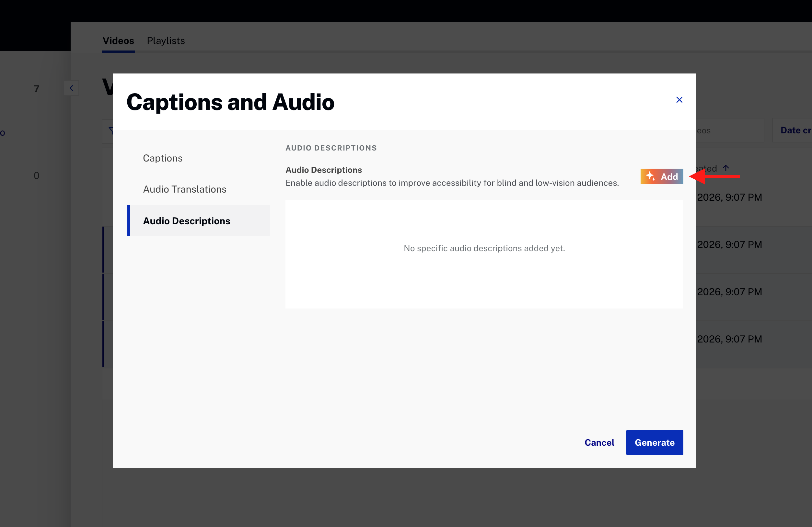The height and width of the screenshot is (527, 812).
Task: Select the Videos tab
Action: [x=118, y=40]
